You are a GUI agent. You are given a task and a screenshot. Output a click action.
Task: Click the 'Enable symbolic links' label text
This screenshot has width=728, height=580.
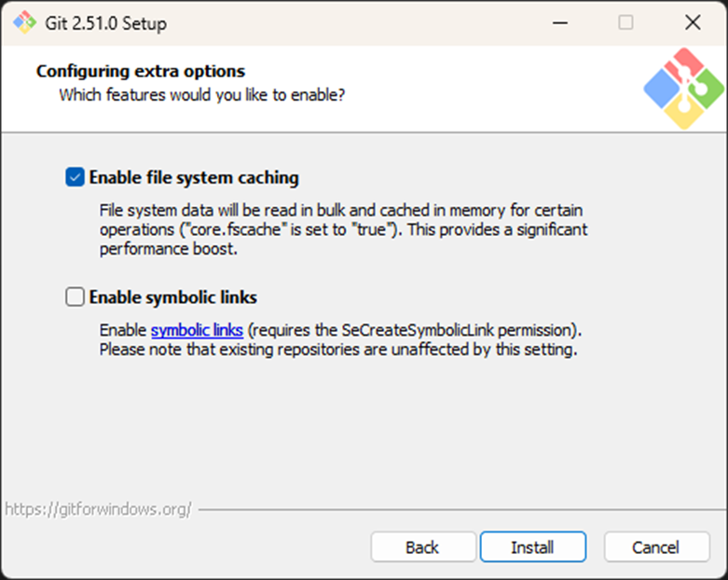(x=172, y=297)
